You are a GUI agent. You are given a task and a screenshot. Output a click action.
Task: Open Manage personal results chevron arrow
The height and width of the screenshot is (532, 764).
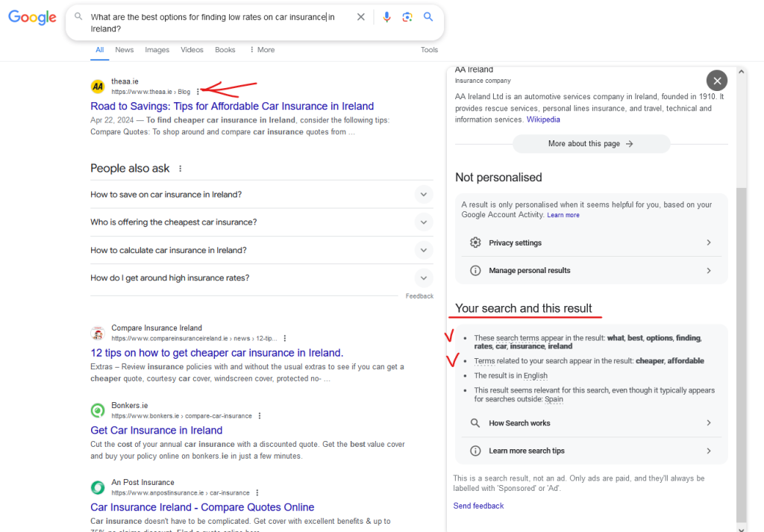(709, 270)
